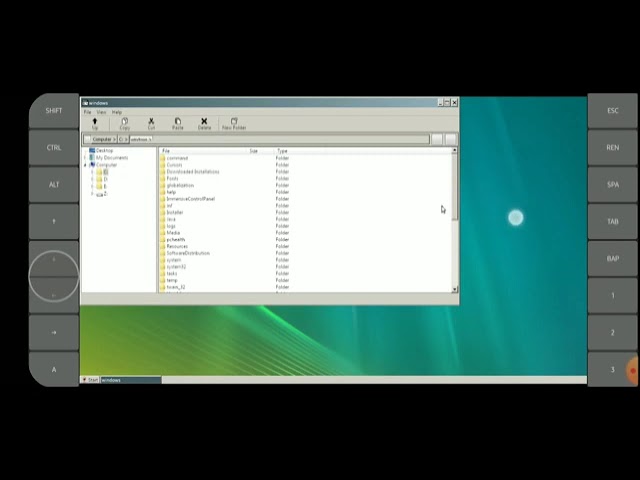640x480 pixels.
Task: Click the folder icon beside system32
Action: [162, 267]
